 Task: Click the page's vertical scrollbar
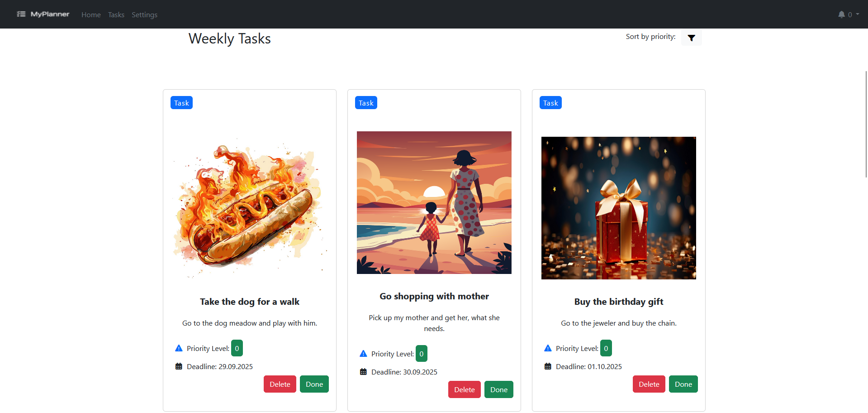click(866, 125)
